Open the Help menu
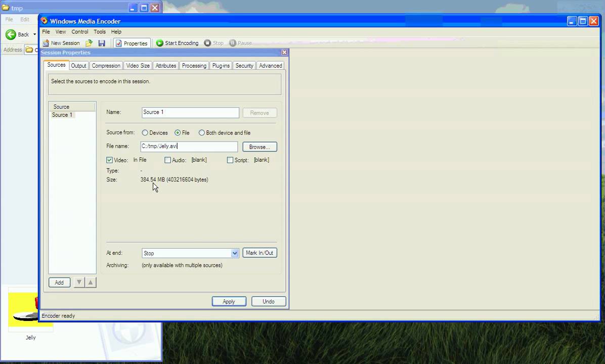This screenshot has height=364, width=605. pos(116,32)
